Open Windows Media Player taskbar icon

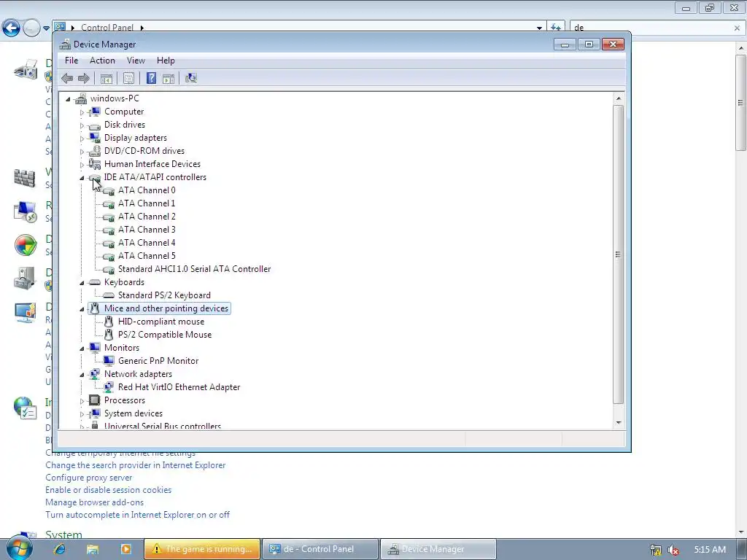[125, 549]
